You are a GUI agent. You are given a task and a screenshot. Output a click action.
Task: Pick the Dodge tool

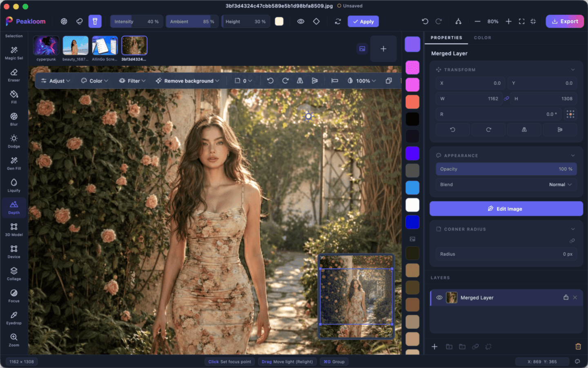click(14, 141)
